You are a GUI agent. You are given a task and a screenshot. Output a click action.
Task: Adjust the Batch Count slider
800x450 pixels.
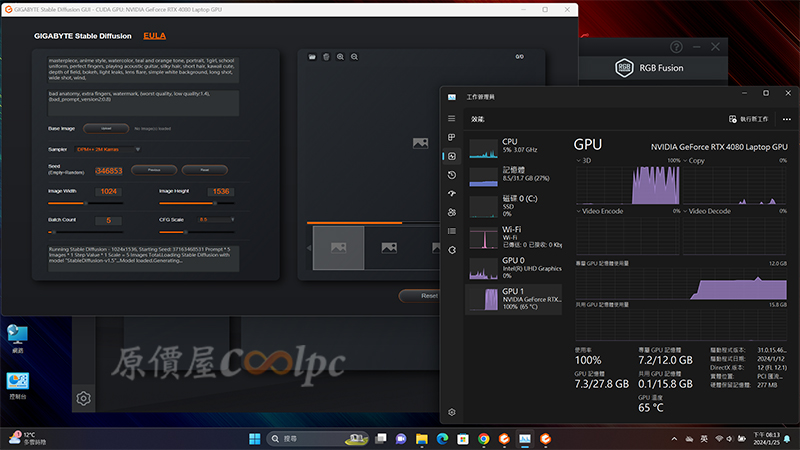click(86, 232)
